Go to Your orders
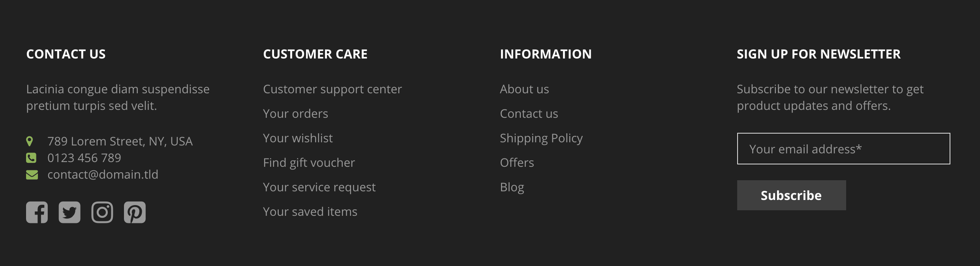Screen dimensions: 980x266 pos(295,114)
